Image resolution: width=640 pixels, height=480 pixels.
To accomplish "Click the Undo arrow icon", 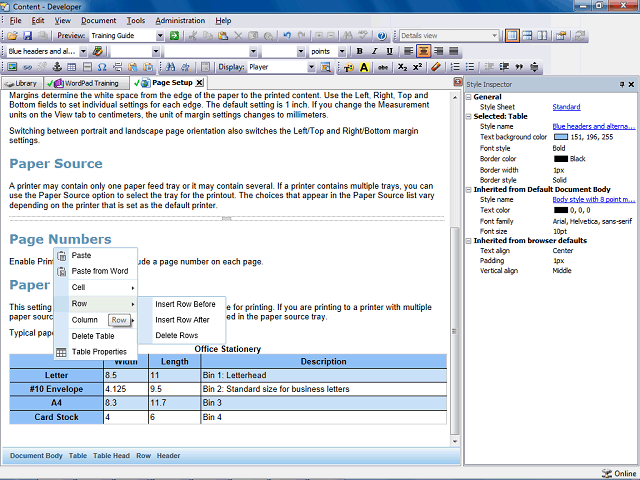I will [287, 36].
